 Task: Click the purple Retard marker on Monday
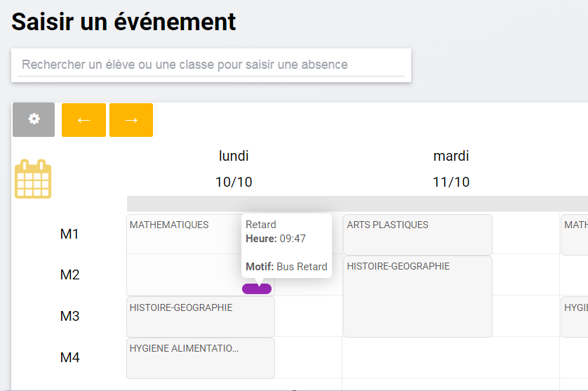point(256,289)
